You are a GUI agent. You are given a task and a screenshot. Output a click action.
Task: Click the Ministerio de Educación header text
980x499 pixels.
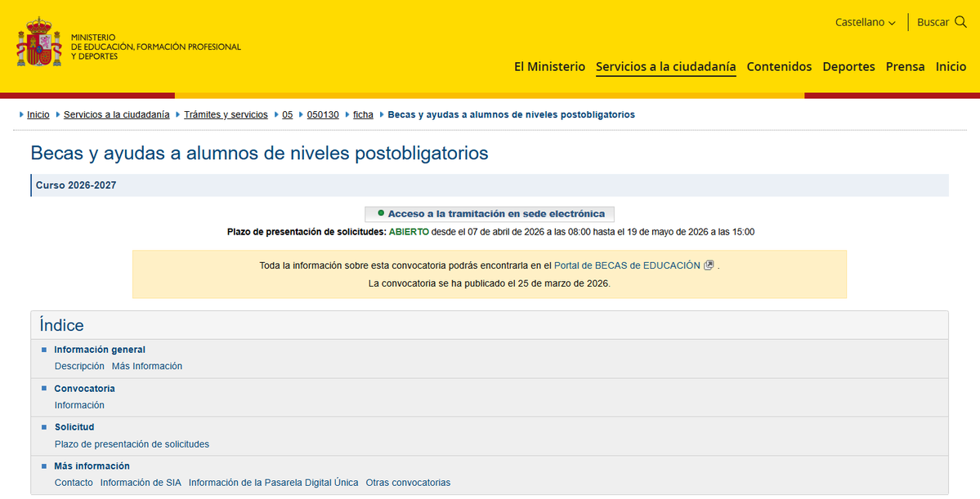(x=155, y=47)
